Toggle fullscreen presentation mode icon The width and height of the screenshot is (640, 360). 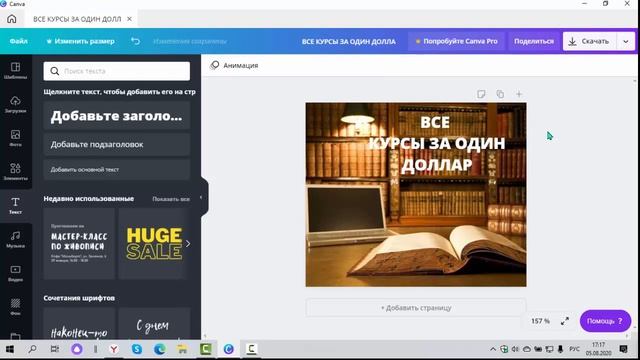(565, 321)
